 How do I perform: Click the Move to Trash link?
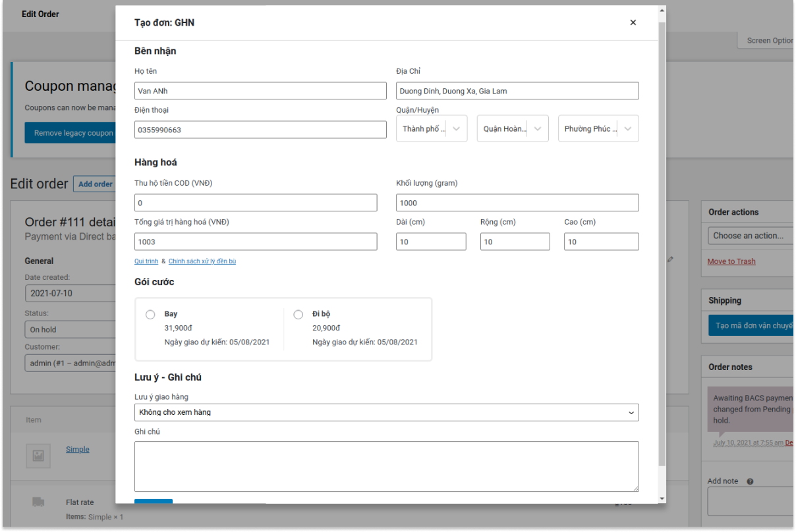pos(731,261)
